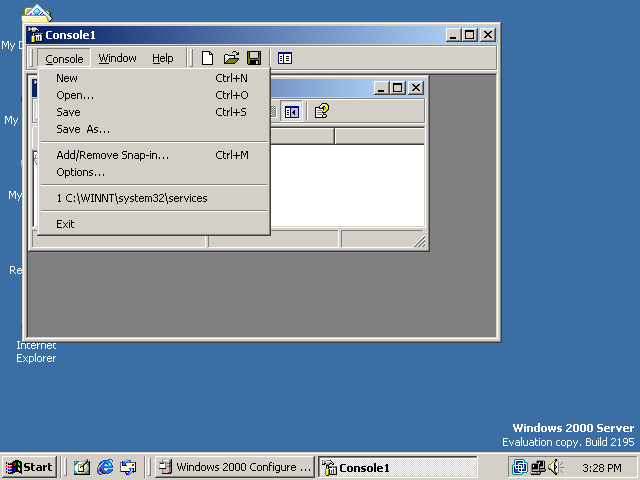Click the resize grip of child window
The height and width of the screenshot is (480, 640).
pos(419,242)
